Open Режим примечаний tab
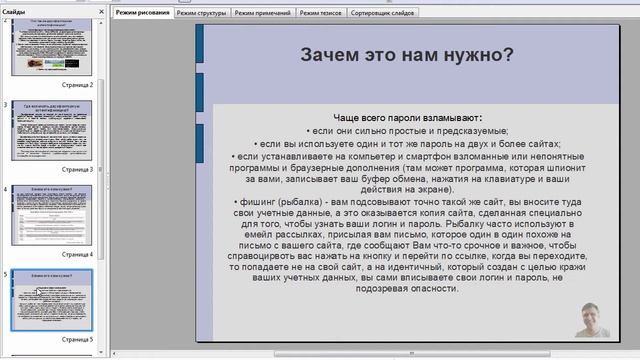The height and width of the screenshot is (360, 640). point(262,13)
